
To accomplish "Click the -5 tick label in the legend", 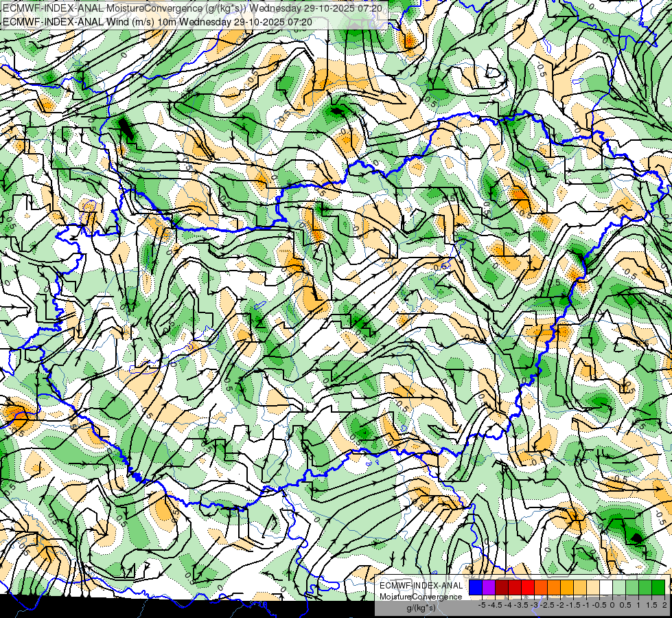I will coord(482,605).
